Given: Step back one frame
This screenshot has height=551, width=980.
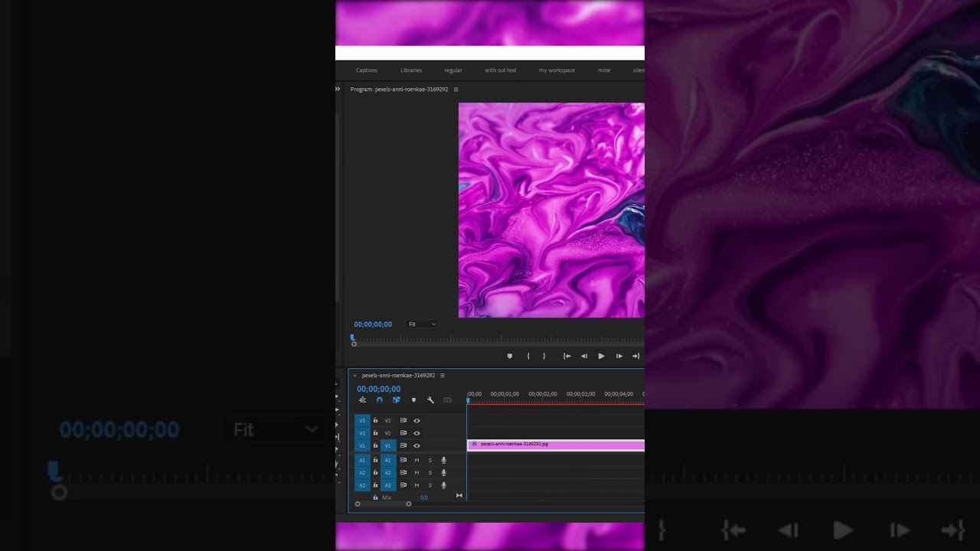Looking at the screenshot, I should click(584, 356).
